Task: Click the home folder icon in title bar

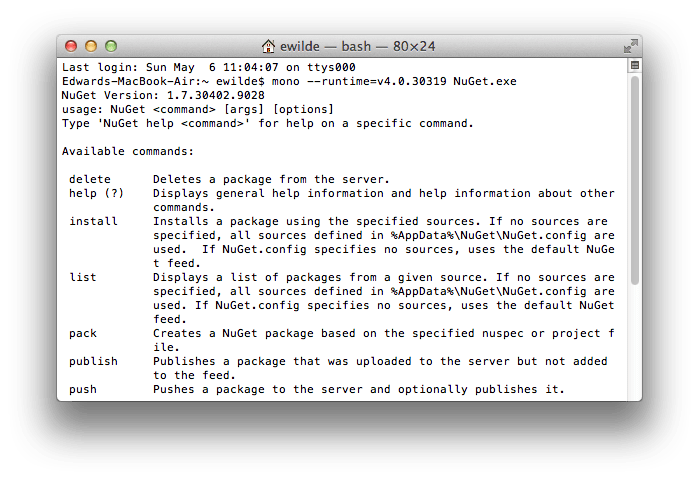Action: point(268,46)
